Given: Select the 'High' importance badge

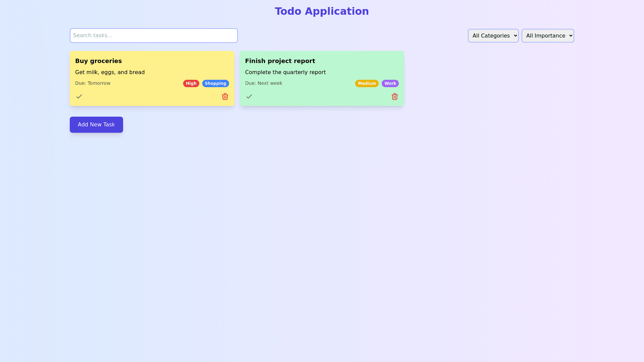Looking at the screenshot, I should pos(191,83).
